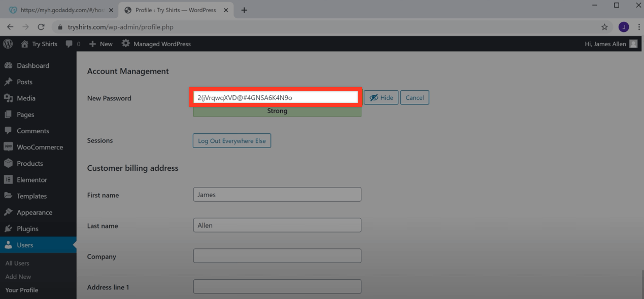Close the GoDaddy browser tab
This screenshot has width=644, height=299.
[111, 10]
